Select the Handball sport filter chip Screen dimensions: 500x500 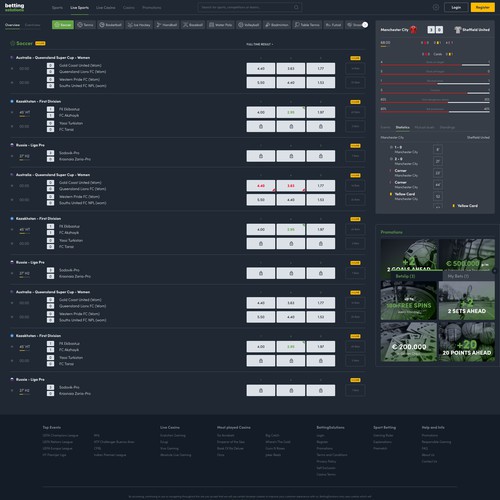click(x=167, y=25)
